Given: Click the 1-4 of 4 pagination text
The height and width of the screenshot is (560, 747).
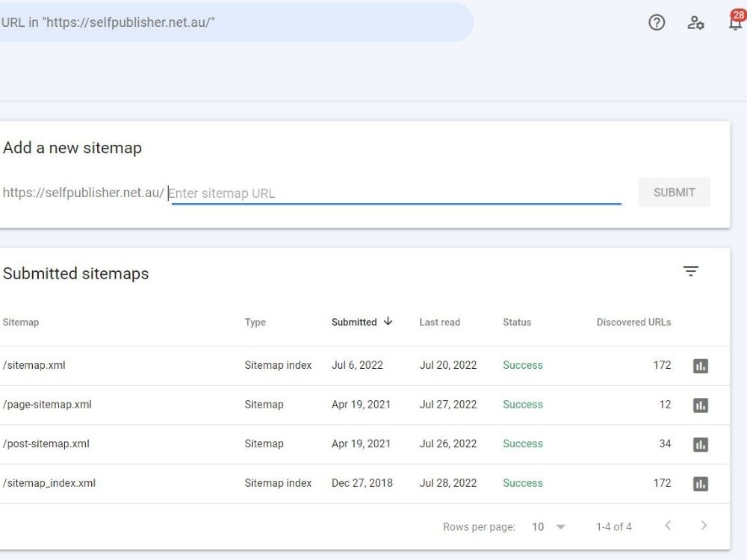Looking at the screenshot, I should click(x=613, y=526).
